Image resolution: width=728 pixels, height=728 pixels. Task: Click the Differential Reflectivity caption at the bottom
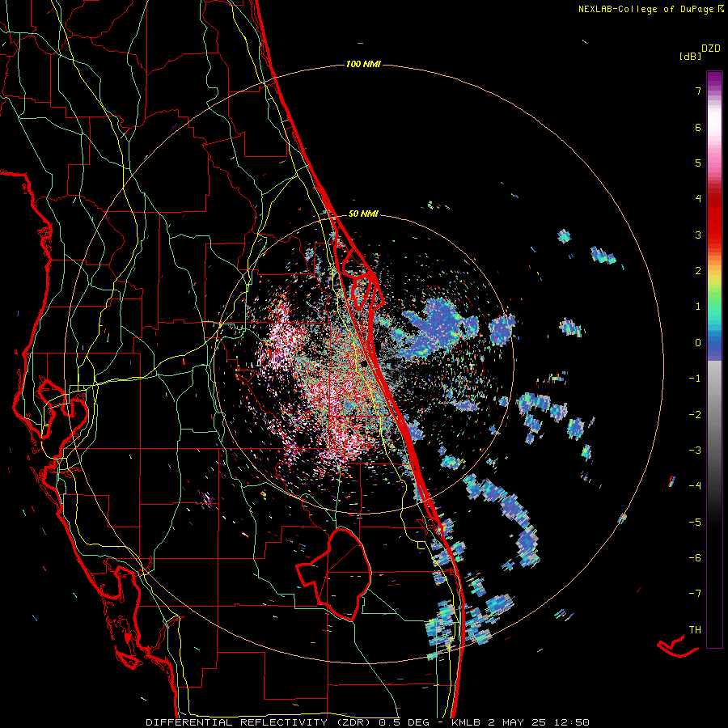point(367,722)
